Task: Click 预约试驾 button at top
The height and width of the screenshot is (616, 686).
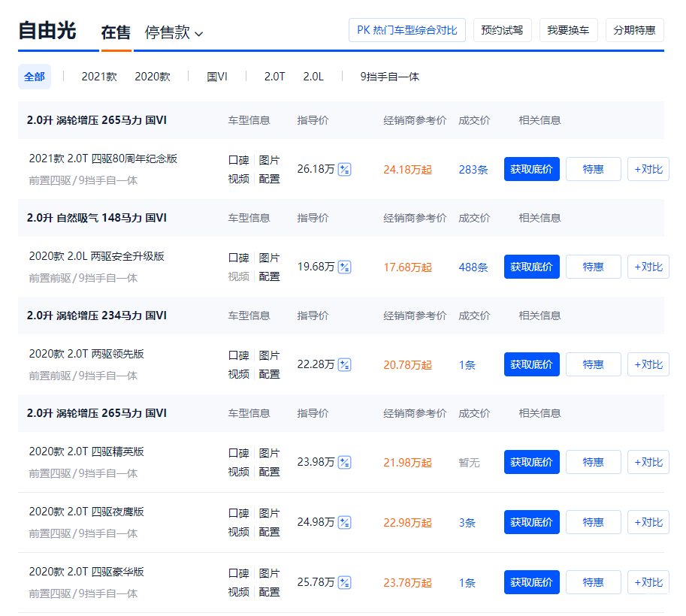Action: coord(502,30)
